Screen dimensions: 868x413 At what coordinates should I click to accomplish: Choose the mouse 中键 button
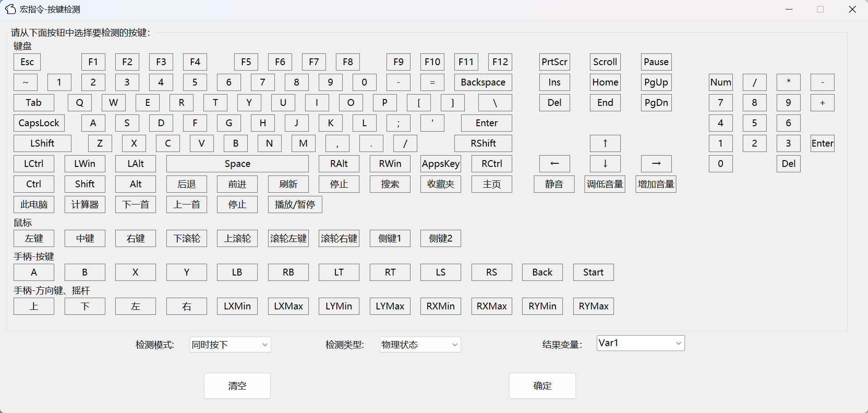click(85, 238)
